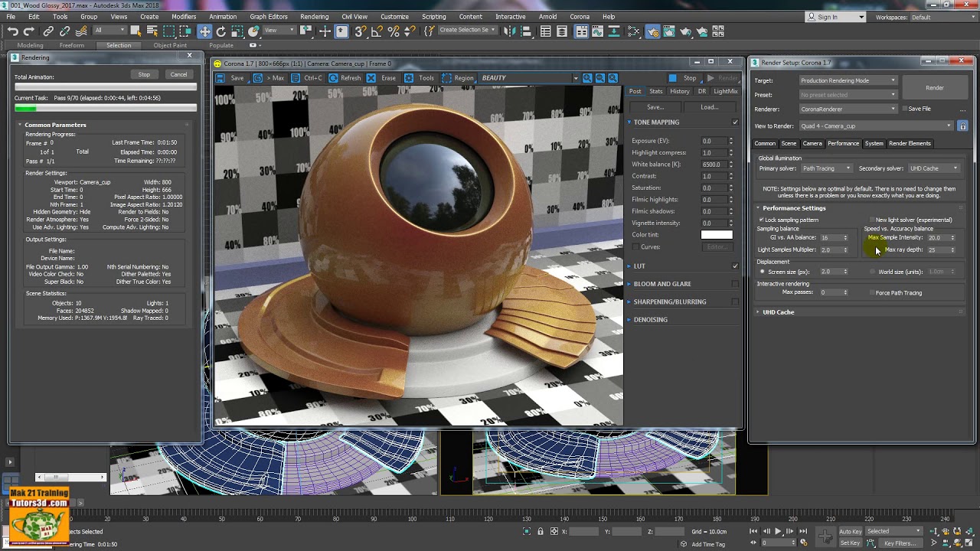Click the Render button in Render Setup
Image resolution: width=980 pixels, height=551 pixels.
point(935,88)
